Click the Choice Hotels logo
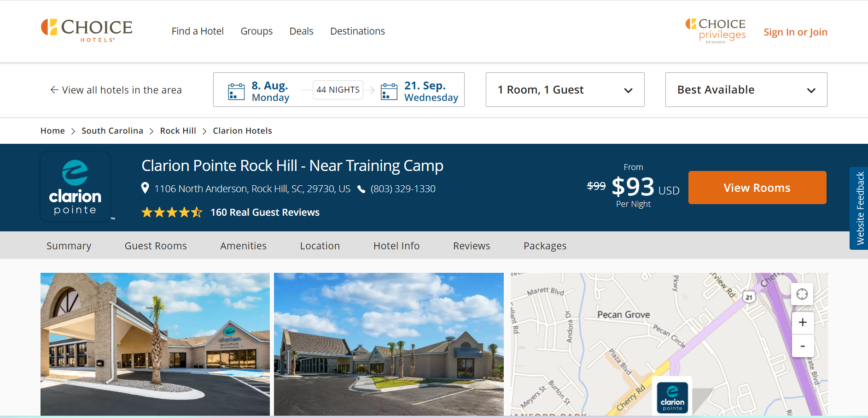Viewport: 868px width, 418px height. tap(87, 30)
